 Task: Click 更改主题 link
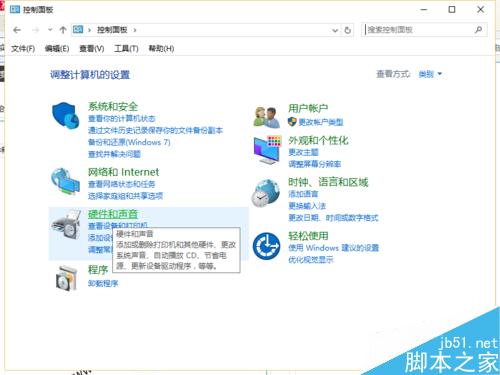click(303, 152)
